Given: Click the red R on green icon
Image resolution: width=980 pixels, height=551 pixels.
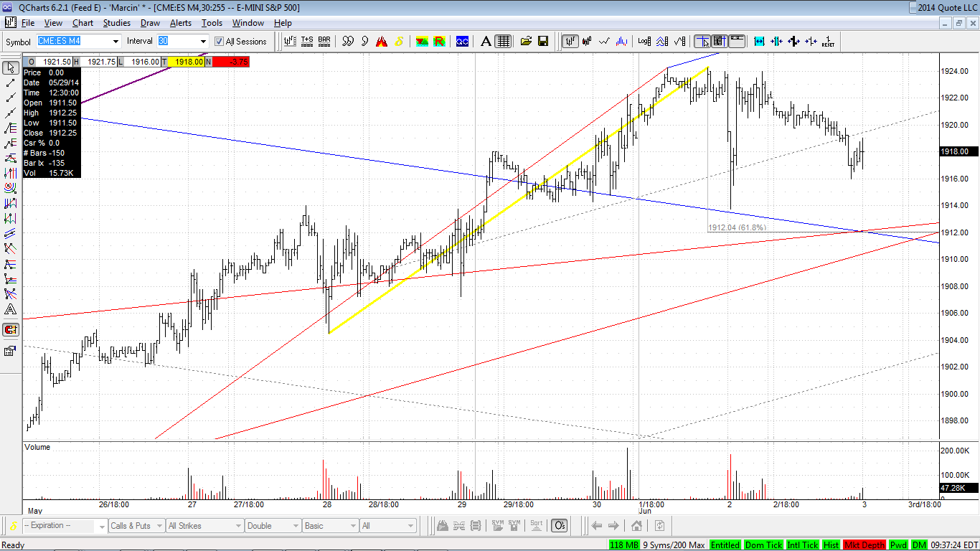Looking at the screenshot, I should pos(440,41).
